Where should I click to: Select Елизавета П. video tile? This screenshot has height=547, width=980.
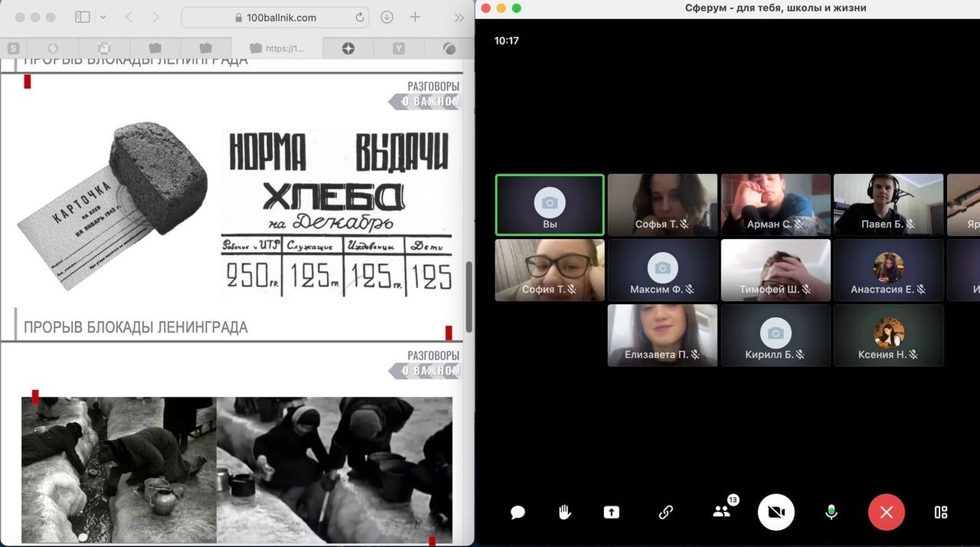[x=662, y=335]
